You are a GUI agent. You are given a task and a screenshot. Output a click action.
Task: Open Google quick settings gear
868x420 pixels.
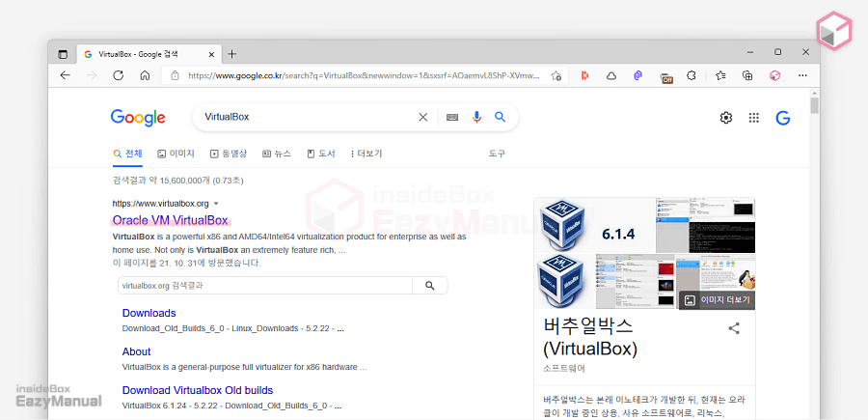pos(725,118)
